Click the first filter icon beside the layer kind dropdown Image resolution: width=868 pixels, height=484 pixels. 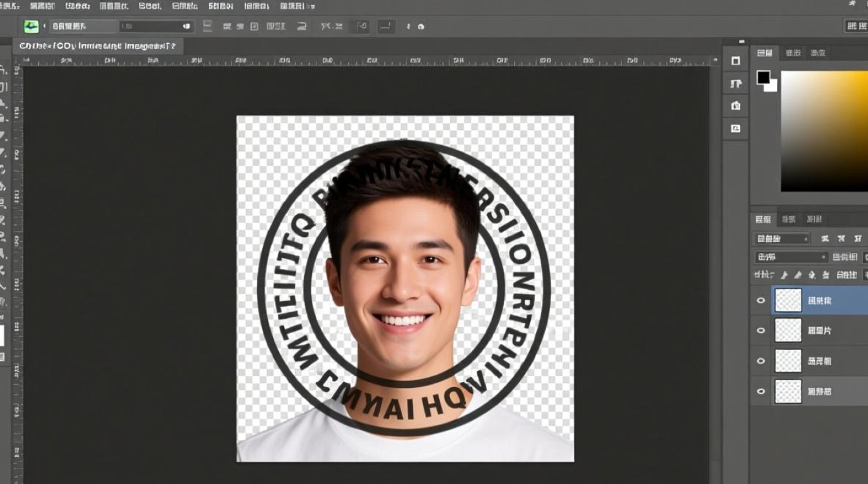(x=825, y=239)
